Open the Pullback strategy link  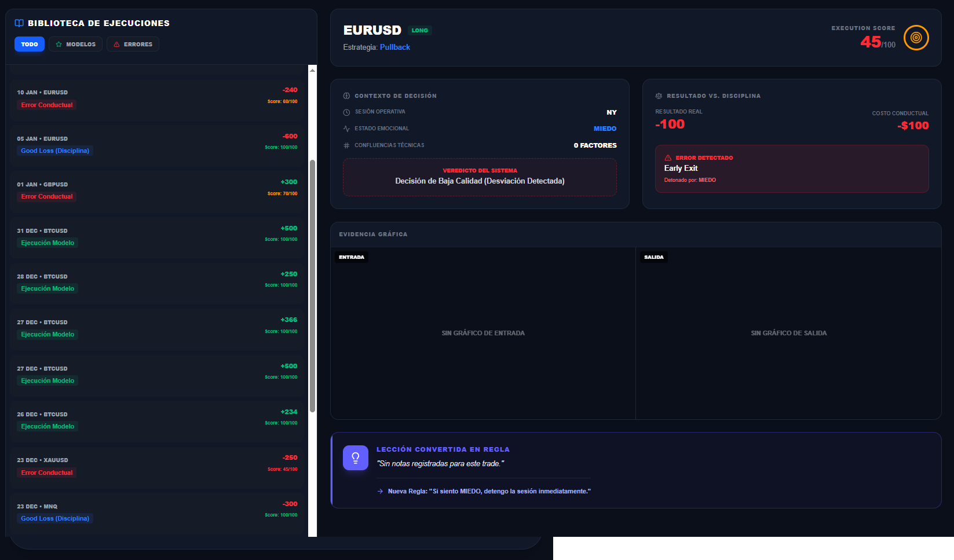pos(394,47)
